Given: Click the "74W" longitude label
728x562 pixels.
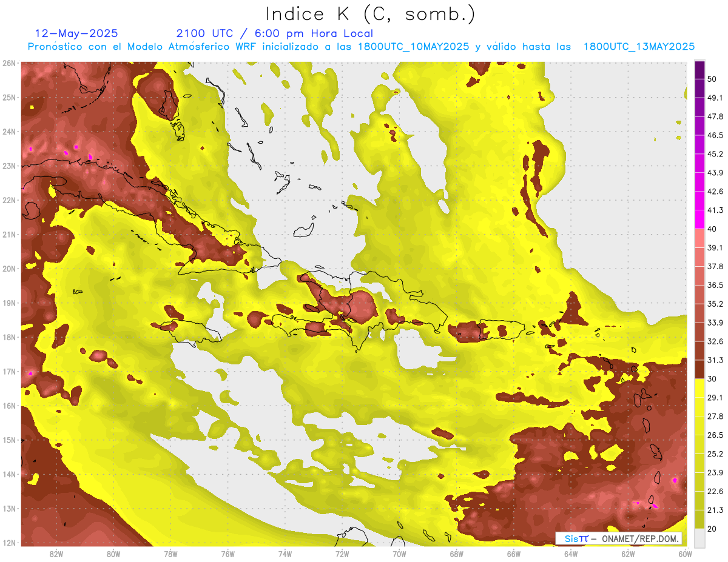Looking at the screenshot, I should pos(285,553).
